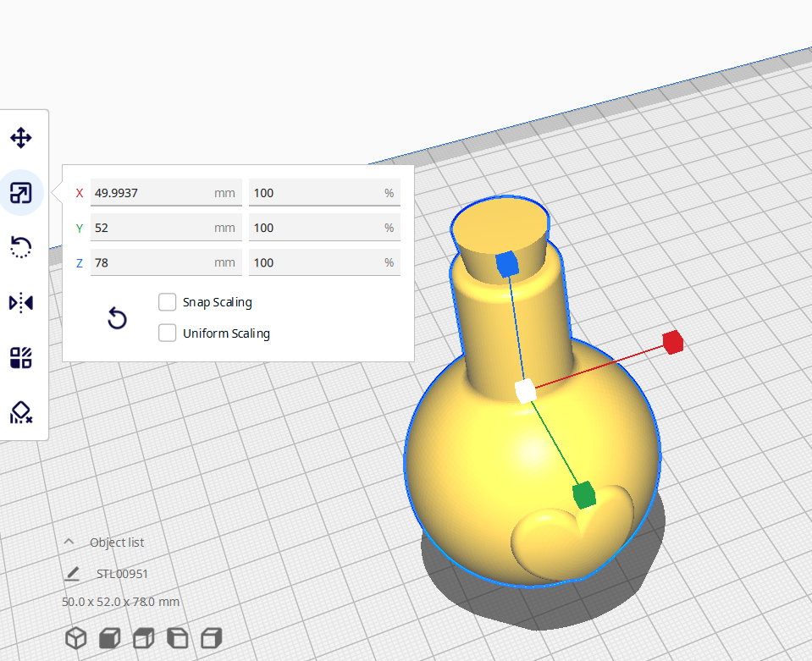Select STL00951 in the object list
Image resolution: width=812 pixels, height=661 pixels.
[122, 574]
